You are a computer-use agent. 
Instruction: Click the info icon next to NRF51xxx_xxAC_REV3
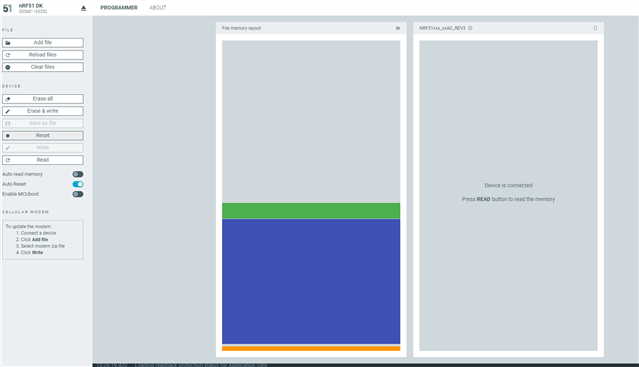[x=470, y=28]
